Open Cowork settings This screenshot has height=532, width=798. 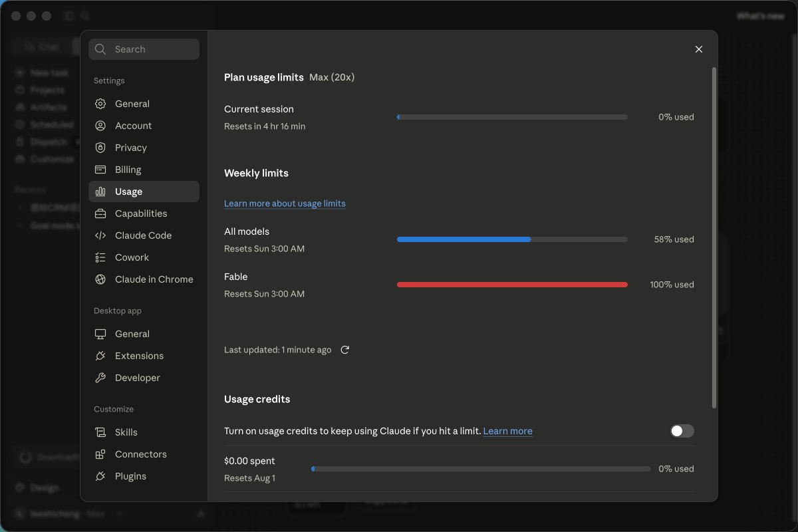coord(144,257)
